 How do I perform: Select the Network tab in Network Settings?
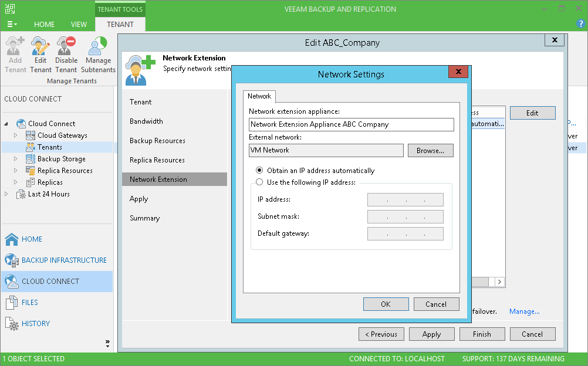(x=259, y=96)
